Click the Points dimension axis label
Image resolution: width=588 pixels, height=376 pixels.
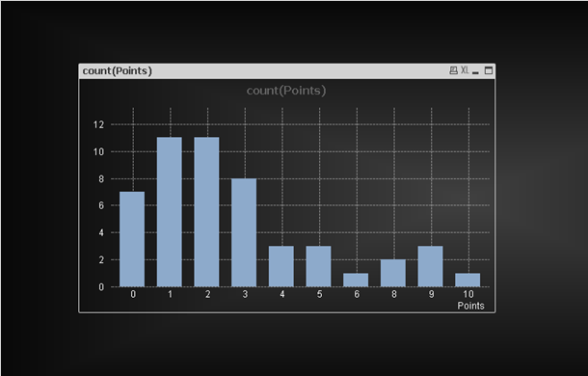click(x=470, y=306)
